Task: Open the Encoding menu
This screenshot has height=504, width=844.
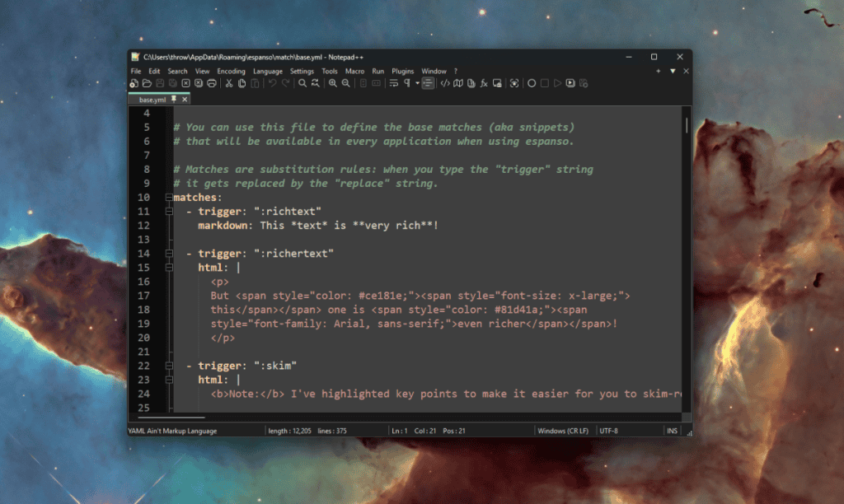Action: coord(231,72)
